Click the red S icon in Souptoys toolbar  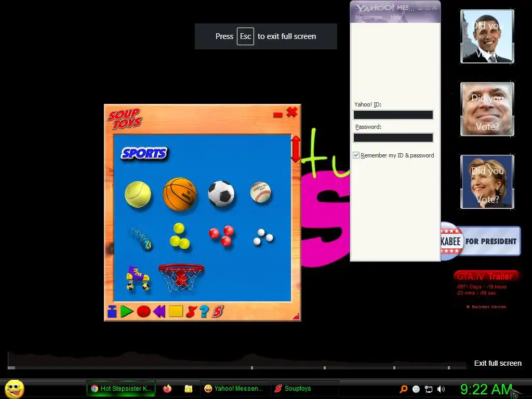pyautogui.click(x=218, y=312)
